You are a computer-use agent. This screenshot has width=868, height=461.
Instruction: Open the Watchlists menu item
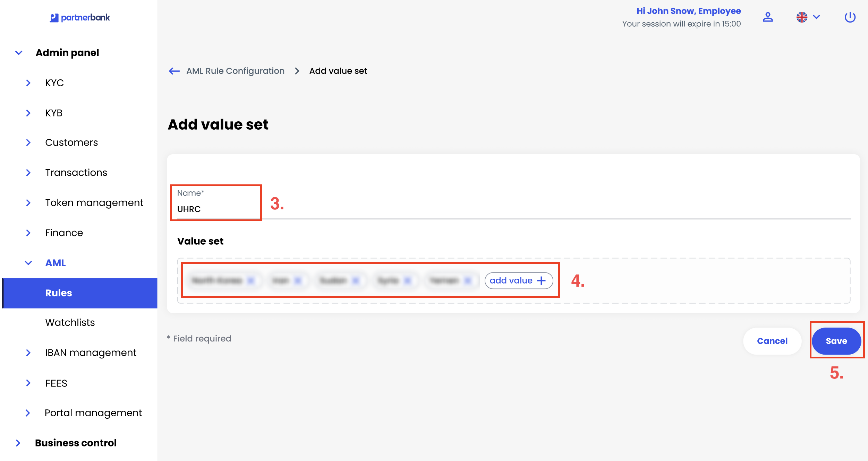[x=70, y=322]
